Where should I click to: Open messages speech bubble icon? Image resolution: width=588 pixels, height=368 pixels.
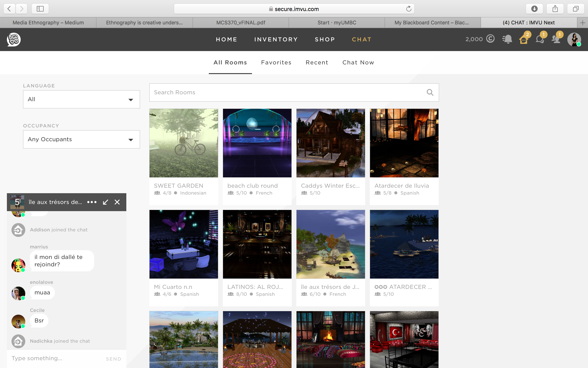click(x=540, y=39)
